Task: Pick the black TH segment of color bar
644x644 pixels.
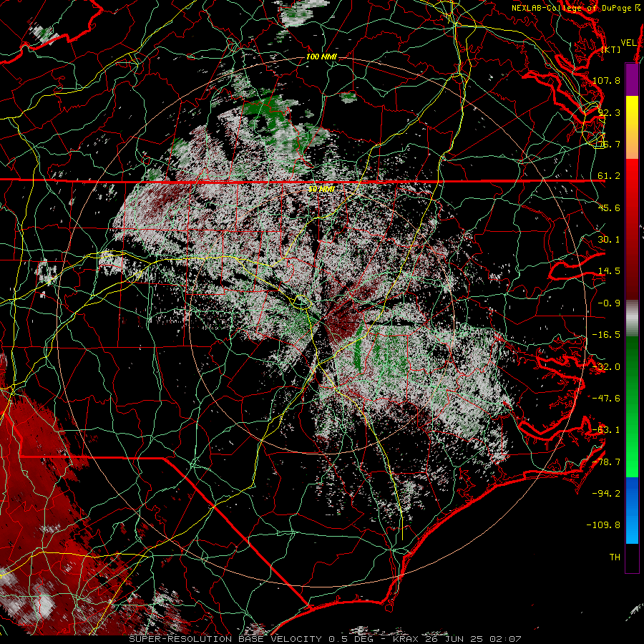Action: click(x=632, y=557)
